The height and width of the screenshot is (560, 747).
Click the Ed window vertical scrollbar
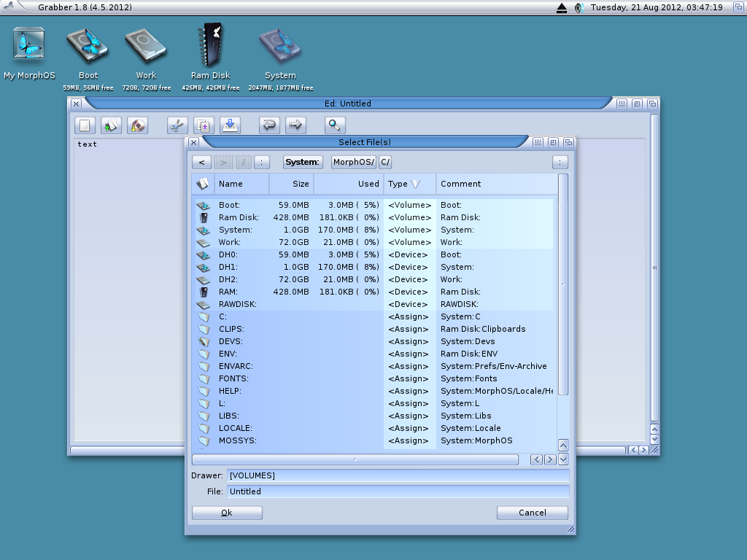click(654, 268)
